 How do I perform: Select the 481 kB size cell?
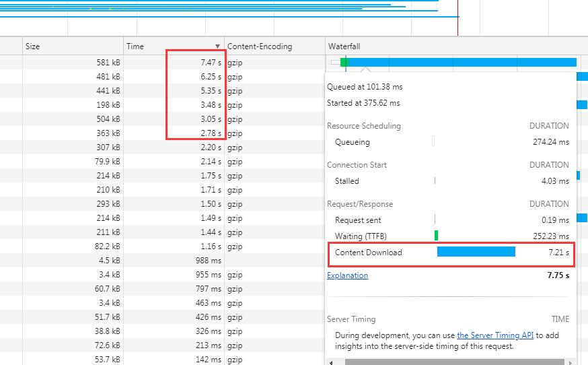pyautogui.click(x=73, y=77)
